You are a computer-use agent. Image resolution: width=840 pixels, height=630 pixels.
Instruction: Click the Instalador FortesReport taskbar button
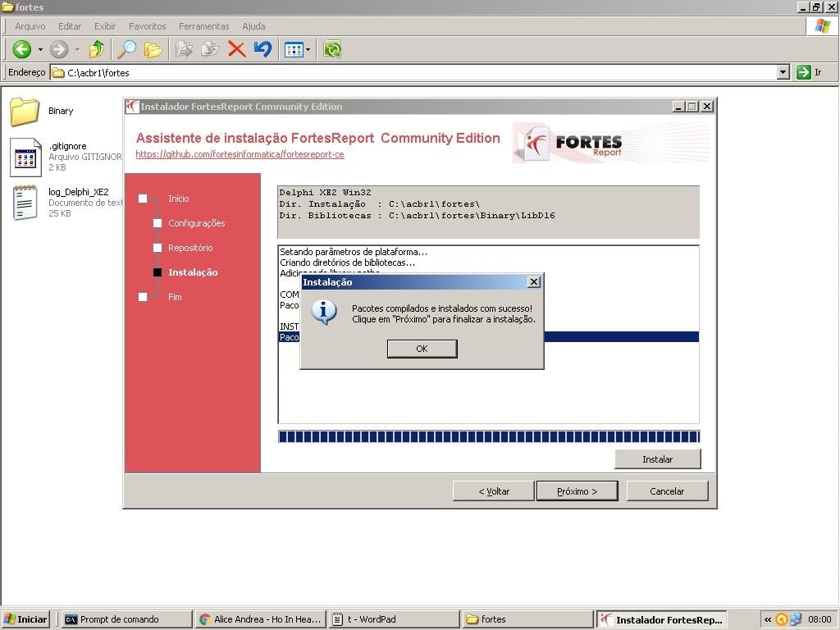662,619
